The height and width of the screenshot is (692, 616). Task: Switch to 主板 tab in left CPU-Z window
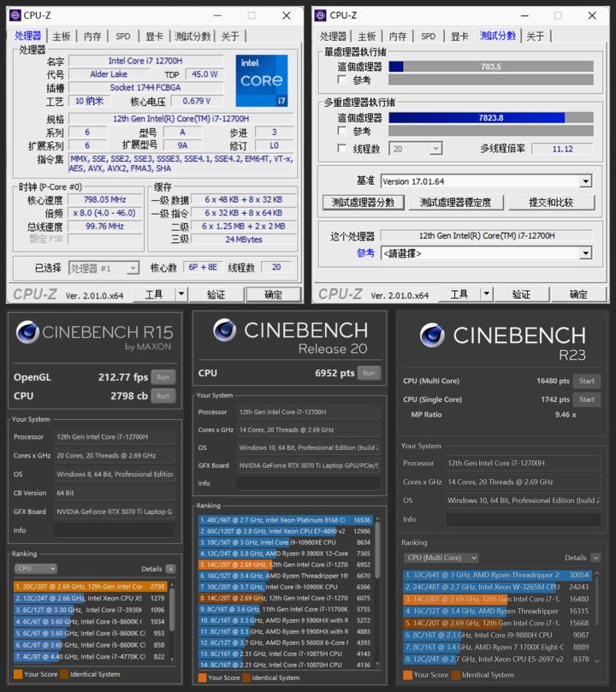[62, 36]
